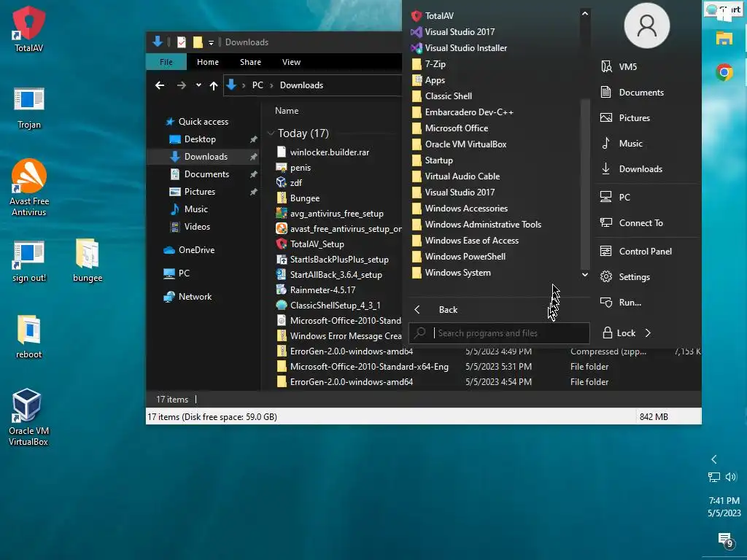This screenshot has width=747, height=560.
Task: Click the Google Chrome icon in taskbar
Action: pyautogui.click(x=724, y=72)
